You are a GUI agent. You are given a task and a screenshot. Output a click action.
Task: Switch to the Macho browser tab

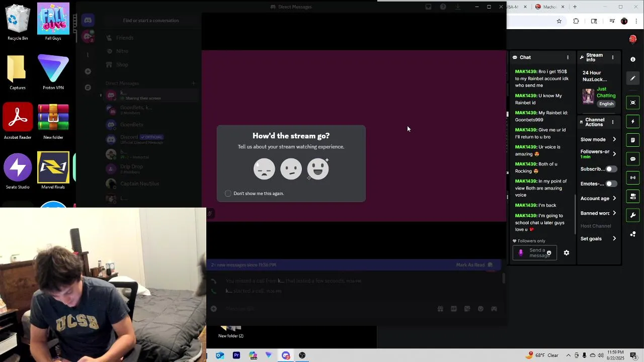[x=549, y=7]
